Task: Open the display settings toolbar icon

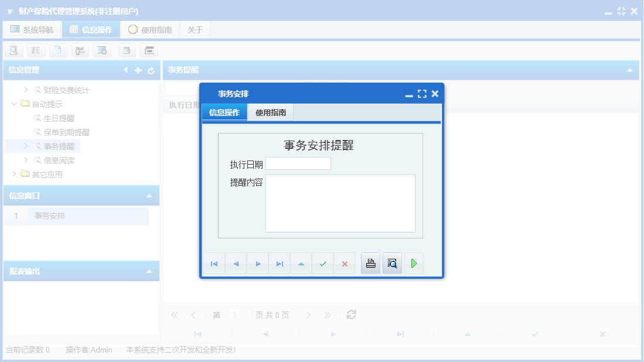Action: [x=103, y=50]
